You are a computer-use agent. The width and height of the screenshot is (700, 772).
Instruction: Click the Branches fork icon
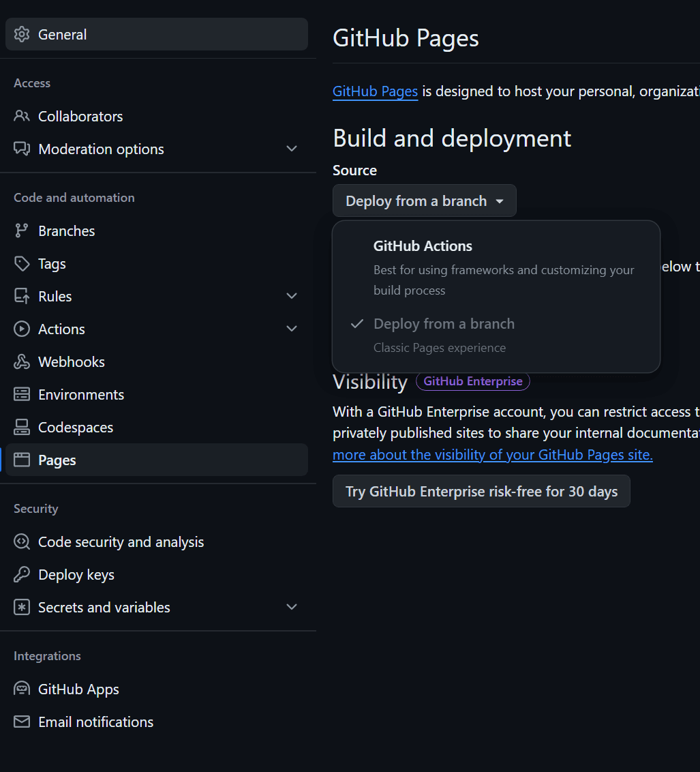click(x=21, y=231)
